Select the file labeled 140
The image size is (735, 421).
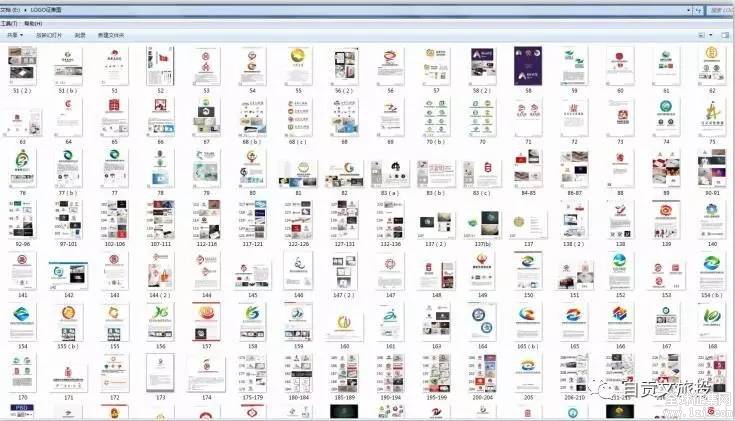point(712,219)
